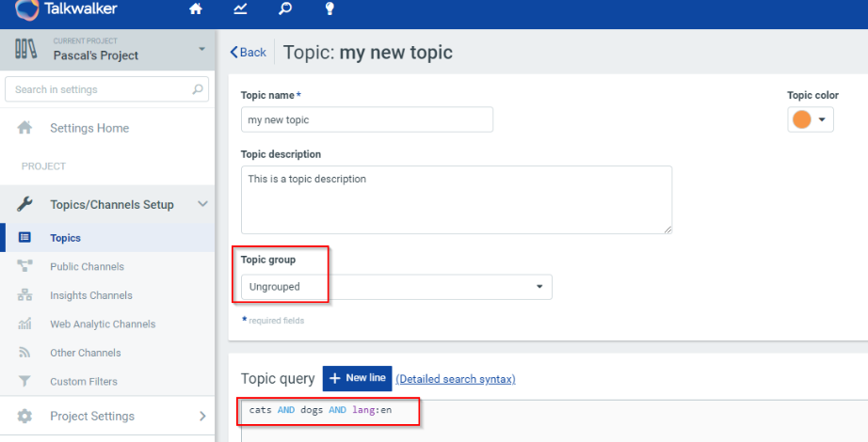Open the Detailed search syntax link
The width and height of the screenshot is (868, 442).
(x=456, y=379)
